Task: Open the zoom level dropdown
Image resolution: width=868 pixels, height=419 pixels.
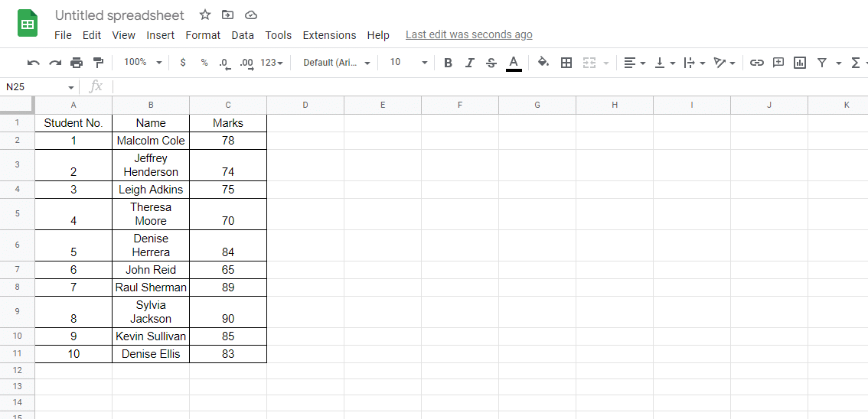Action: [143, 63]
